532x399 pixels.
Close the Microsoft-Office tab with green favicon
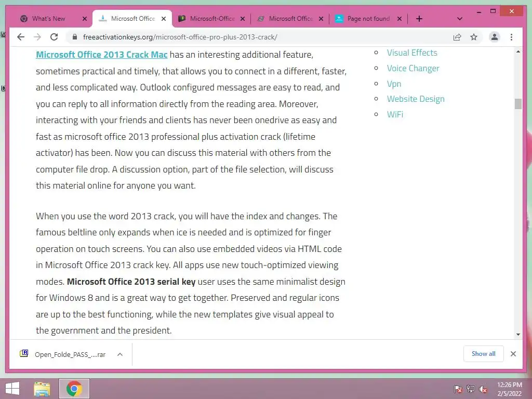tap(243, 19)
